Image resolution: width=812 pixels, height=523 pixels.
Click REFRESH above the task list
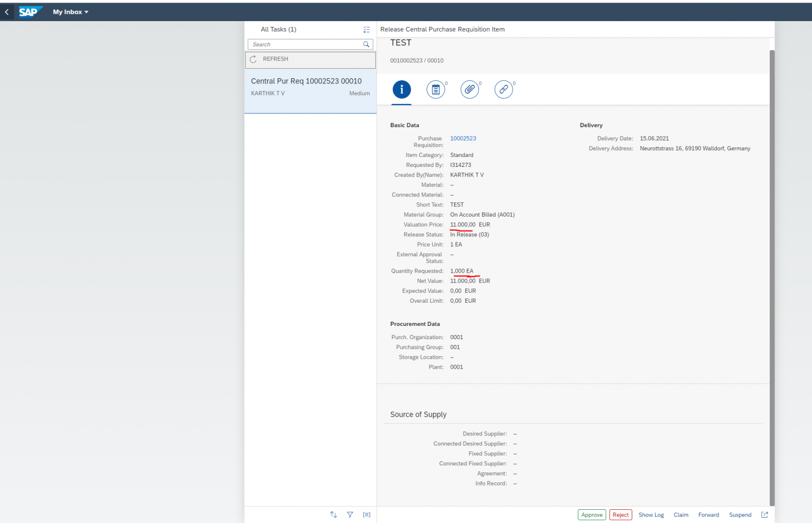click(274, 59)
